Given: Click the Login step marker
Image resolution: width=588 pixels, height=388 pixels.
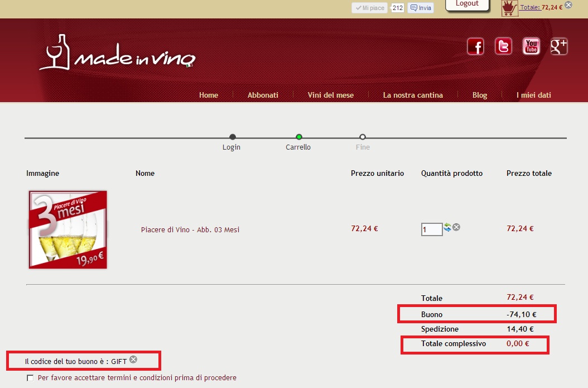Looking at the screenshot, I should tap(233, 137).
